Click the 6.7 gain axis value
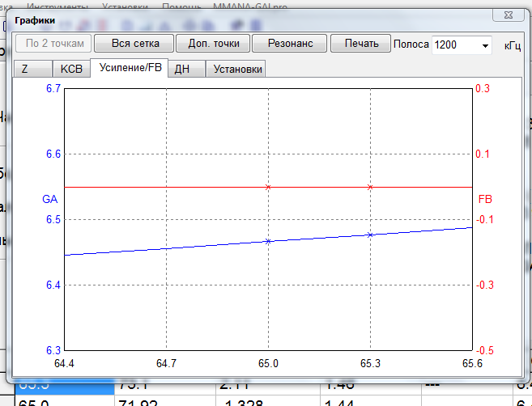Image resolution: width=532 pixels, height=406 pixels. coord(53,88)
